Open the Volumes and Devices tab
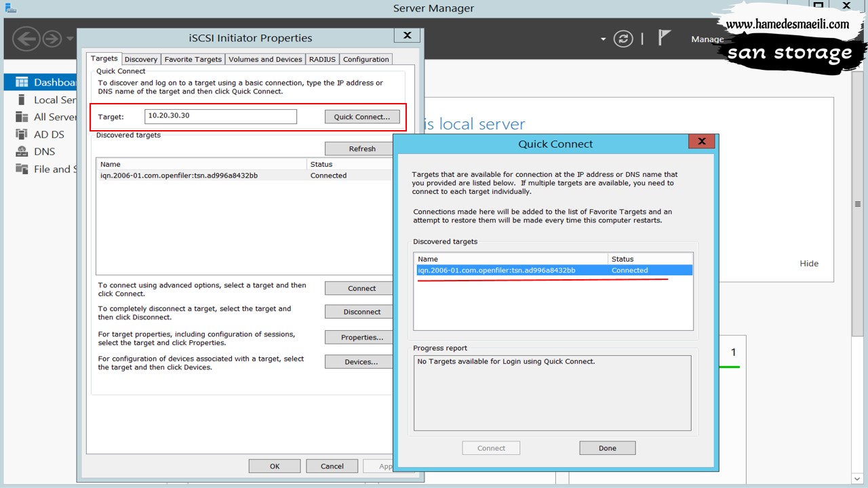The height and width of the screenshot is (488, 868). coord(265,60)
